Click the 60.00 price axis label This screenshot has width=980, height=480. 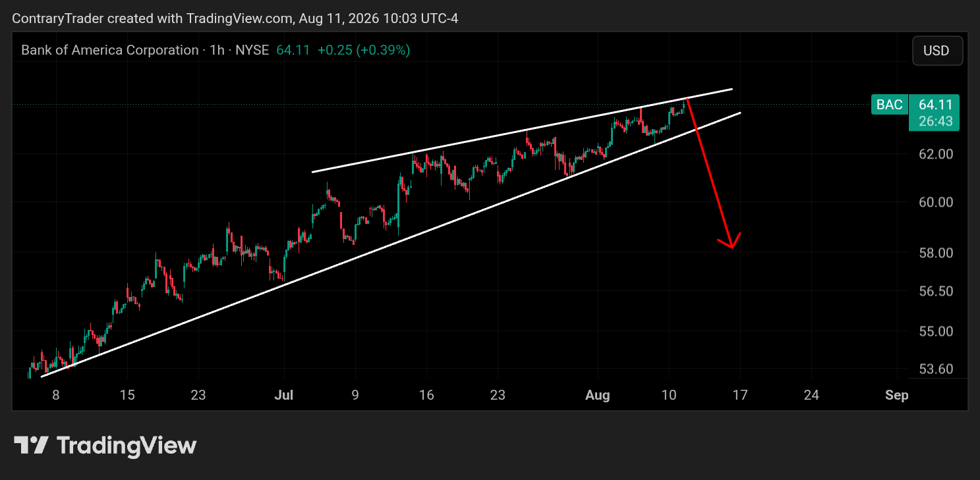pos(936,202)
